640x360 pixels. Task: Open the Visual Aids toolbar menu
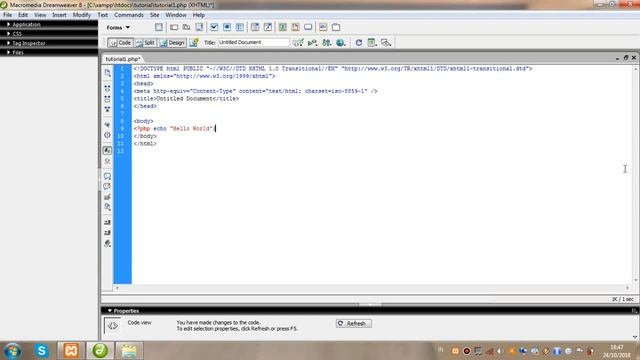tap(386, 42)
